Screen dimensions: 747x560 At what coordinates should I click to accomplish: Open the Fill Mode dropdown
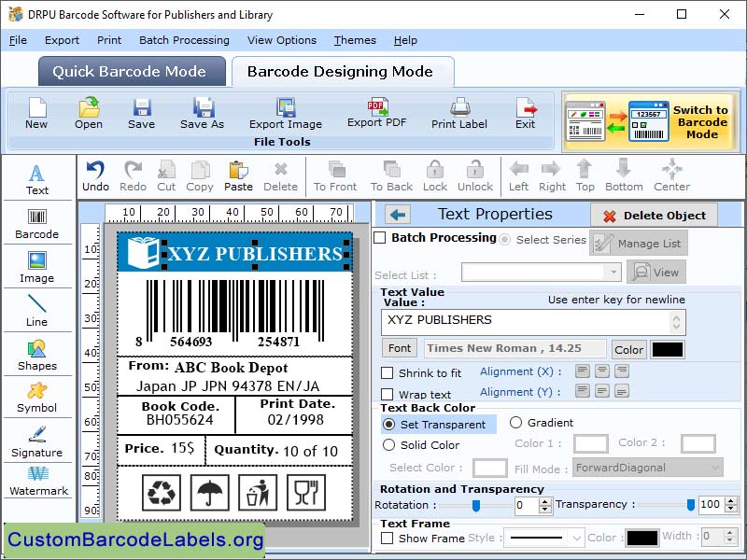pos(647,468)
